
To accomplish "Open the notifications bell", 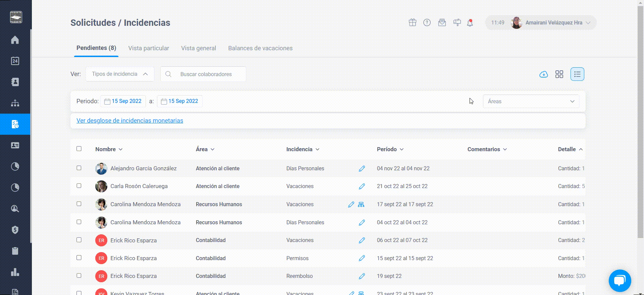I will pos(470,23).
